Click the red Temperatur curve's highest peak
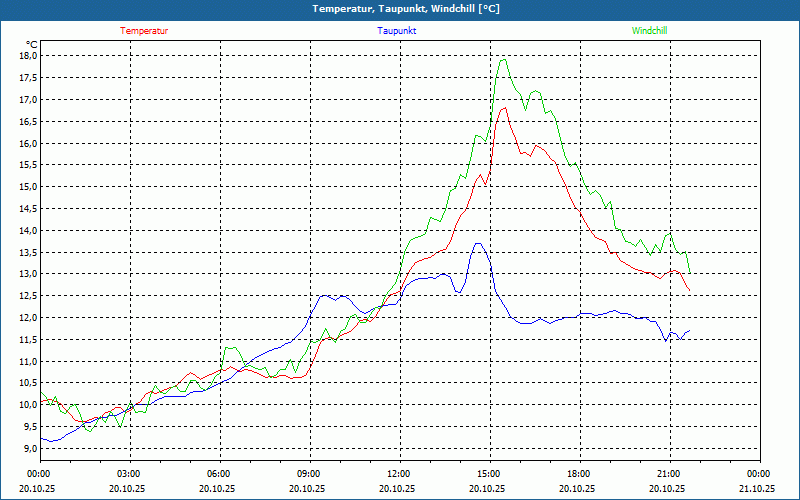 (504, 108)
